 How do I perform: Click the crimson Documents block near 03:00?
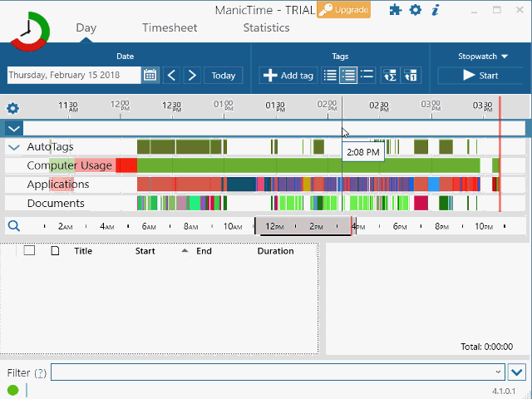coord(421,203)
